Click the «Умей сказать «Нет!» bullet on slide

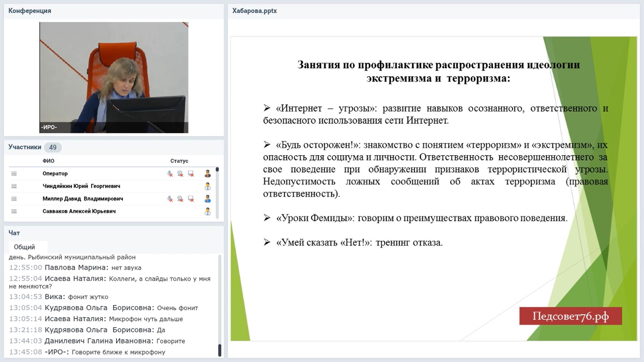tap(353, 243)
